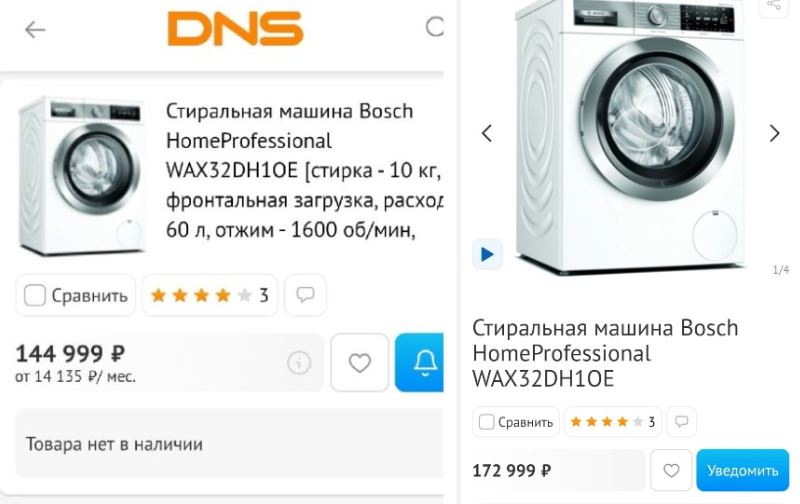The image size is (800, 504).
Task: Go back using the left arrow
Action: coord(35,30)
